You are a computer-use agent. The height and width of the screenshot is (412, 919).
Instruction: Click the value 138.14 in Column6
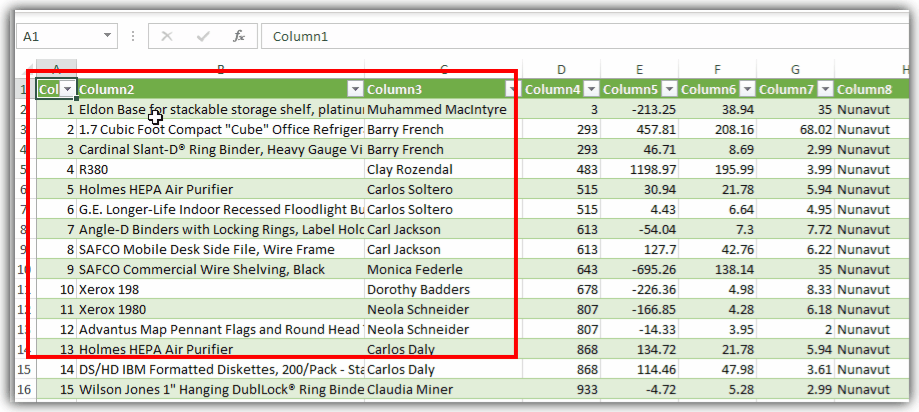click(717, 270)
